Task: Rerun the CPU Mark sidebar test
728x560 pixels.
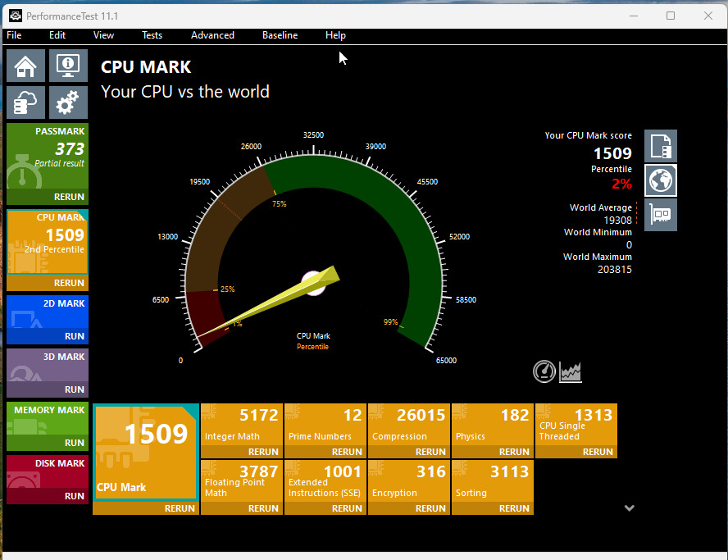Action: point(48,283)
